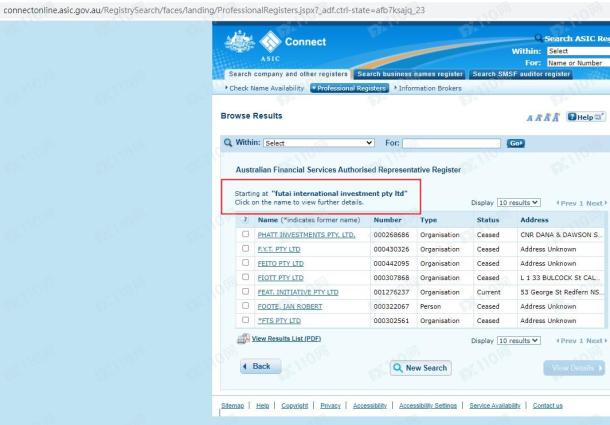Tick the checkbox for FIOTT PTY LTD

tap(245, 277)
